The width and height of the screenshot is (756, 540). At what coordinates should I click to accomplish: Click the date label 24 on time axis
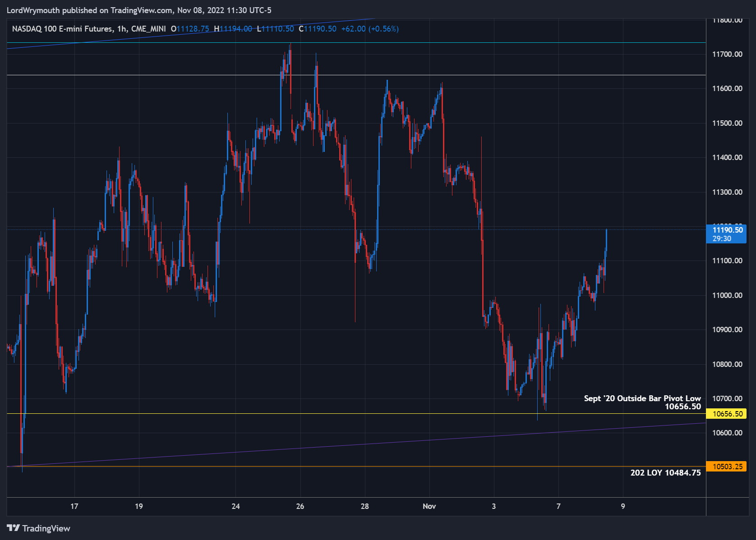pyautogui.click(x=235, y=506)
